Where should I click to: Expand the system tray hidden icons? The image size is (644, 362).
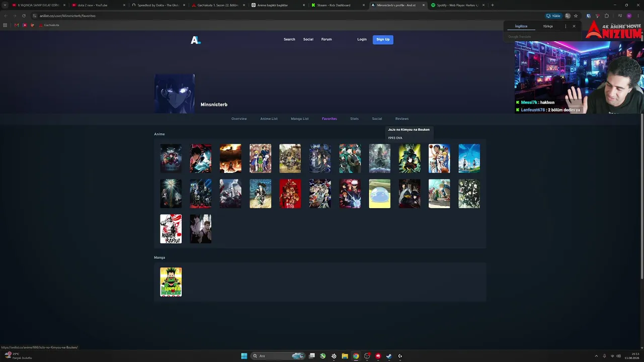[x=596, y=356]
